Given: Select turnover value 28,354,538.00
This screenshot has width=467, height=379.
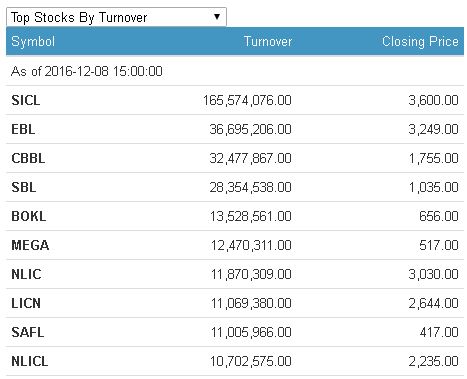Looking at the screenshot, I should [x=251, y=187].
